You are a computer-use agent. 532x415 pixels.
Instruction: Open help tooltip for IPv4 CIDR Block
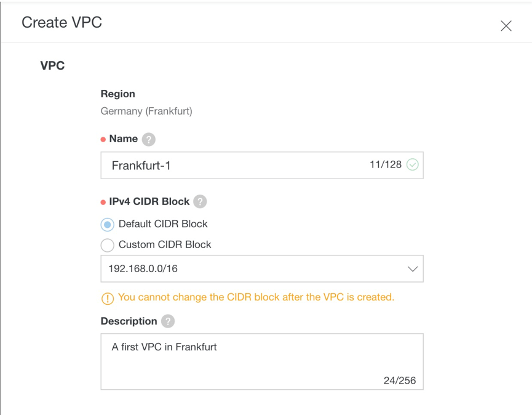click(200, 201)
